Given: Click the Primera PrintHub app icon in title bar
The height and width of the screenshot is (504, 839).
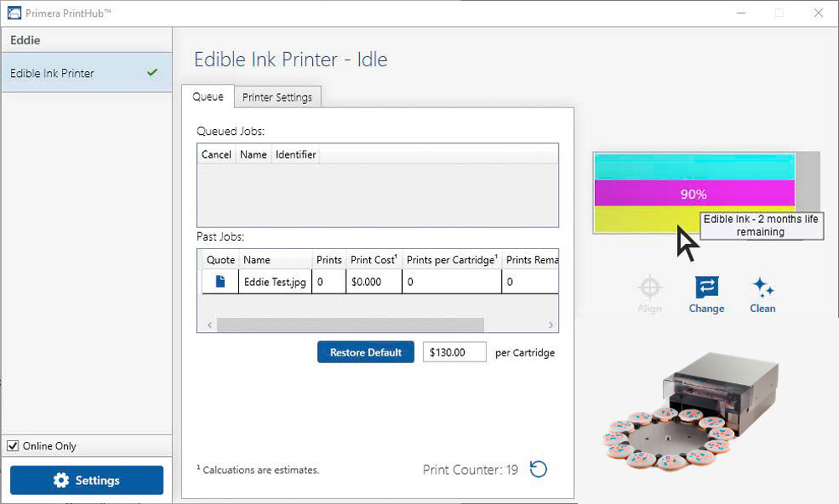Looking at the screenshot, I should click(x=14, y=13).
